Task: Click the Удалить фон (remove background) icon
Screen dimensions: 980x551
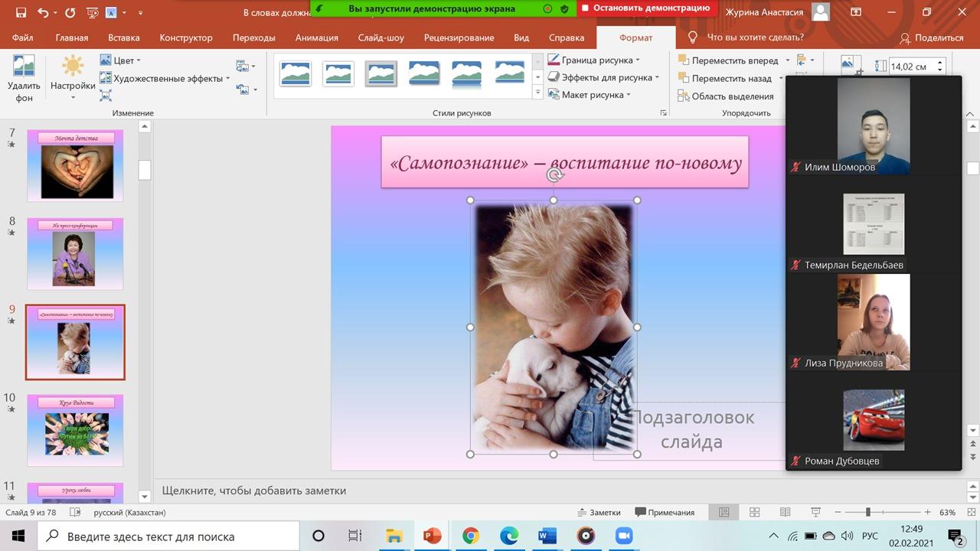Action: tap(24, 67)
